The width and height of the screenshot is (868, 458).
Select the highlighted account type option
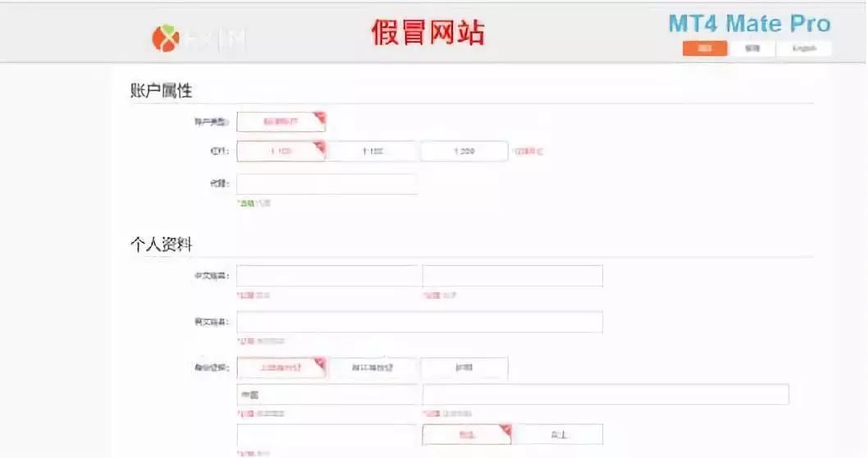[x=281, y=121]
